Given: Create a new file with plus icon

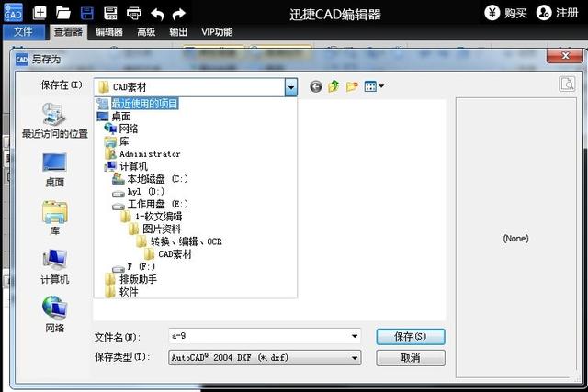Looking at the screenshot, I should [x=40, y=13].
